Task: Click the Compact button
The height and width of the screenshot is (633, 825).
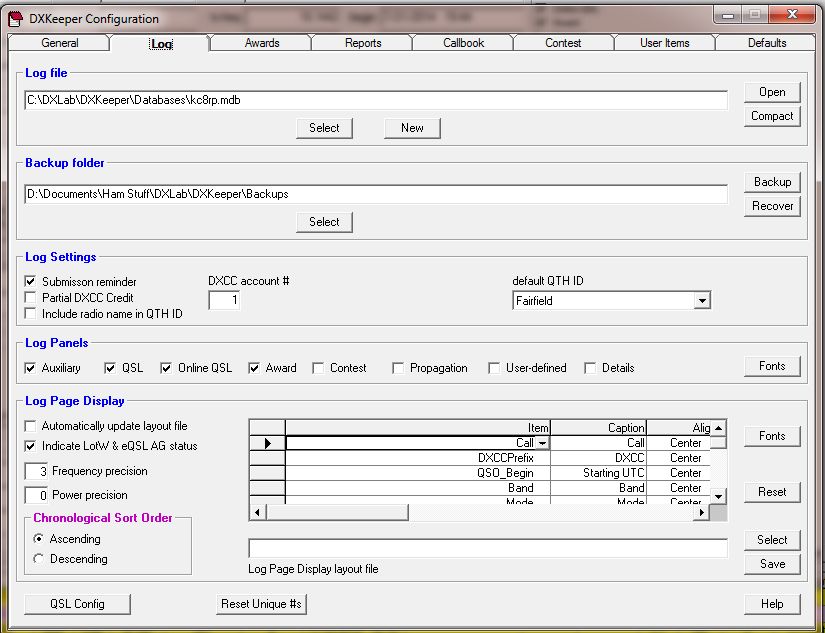Action: (x=772, y=116)
